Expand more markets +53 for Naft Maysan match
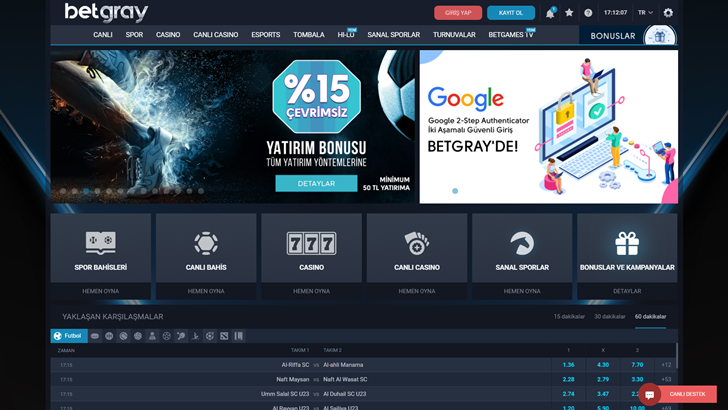This screenshot has height=410, width=728. click(x=666, y=379)
